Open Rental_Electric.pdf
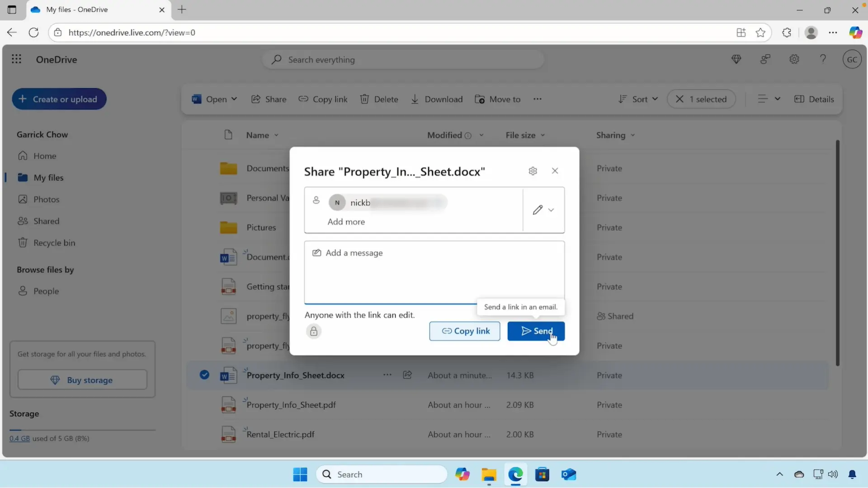The image size is (868, 488). pyautogui.click(x=280, y=435)
